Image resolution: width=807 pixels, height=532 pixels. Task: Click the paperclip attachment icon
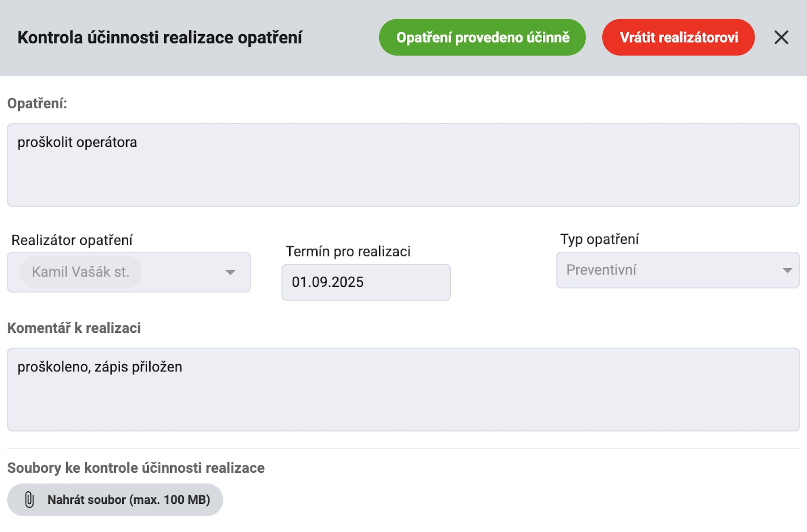click(29, 499)
